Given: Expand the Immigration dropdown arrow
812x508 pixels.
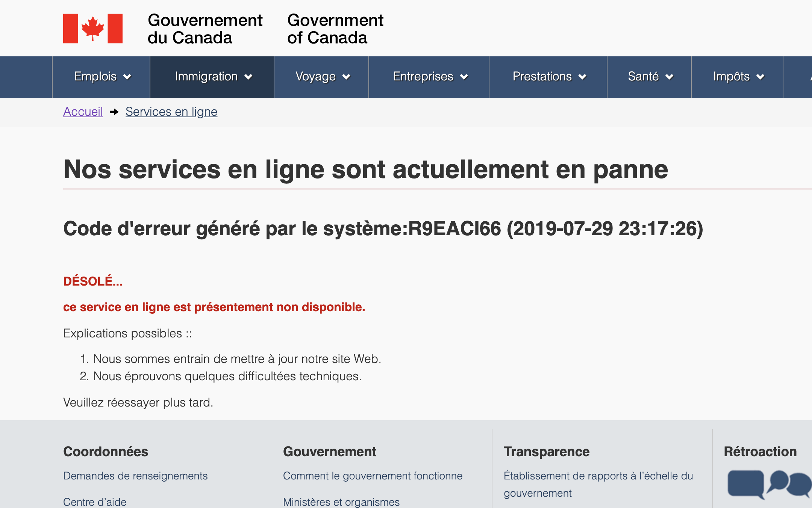Looking at the screenshot, I should pos(248,77).
